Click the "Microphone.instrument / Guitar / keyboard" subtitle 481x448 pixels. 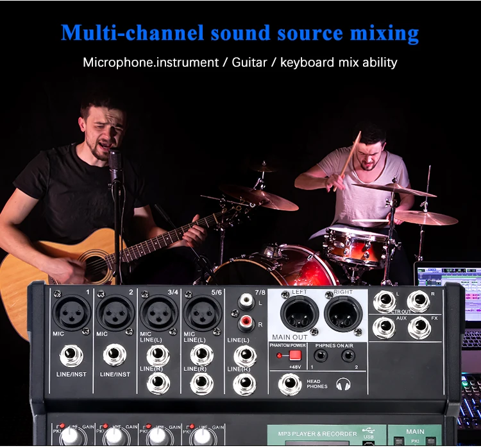(208, 62)
